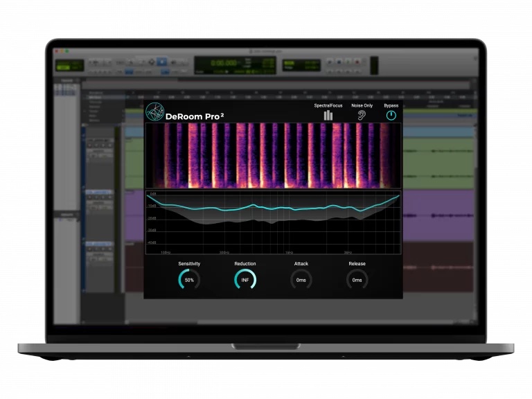Click the red close button of Pro Tools window
The image size is (532, 399).
coord(57,51)
